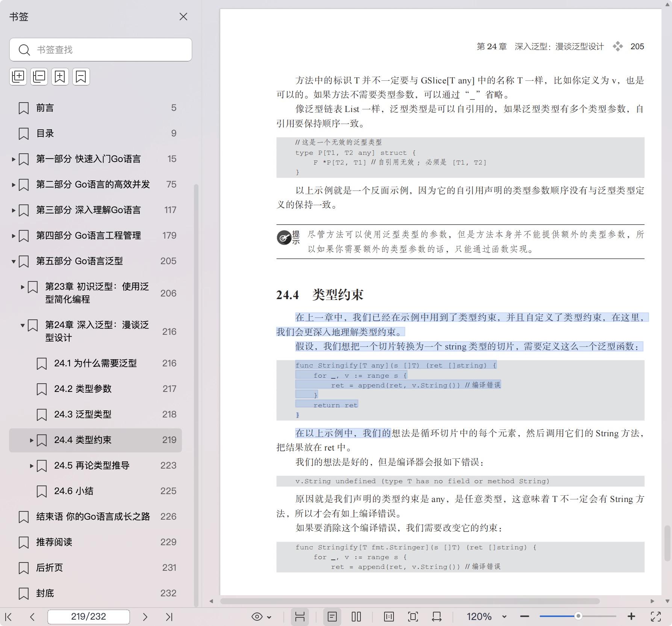Zoom in with the plus button
The image size is (672, 626).
(x=631, y=617)
